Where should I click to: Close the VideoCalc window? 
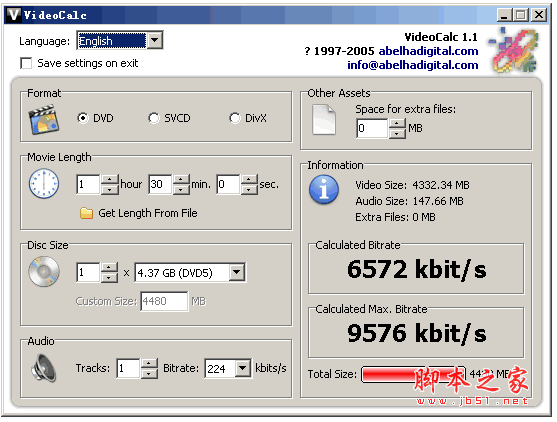coord(539,15)
